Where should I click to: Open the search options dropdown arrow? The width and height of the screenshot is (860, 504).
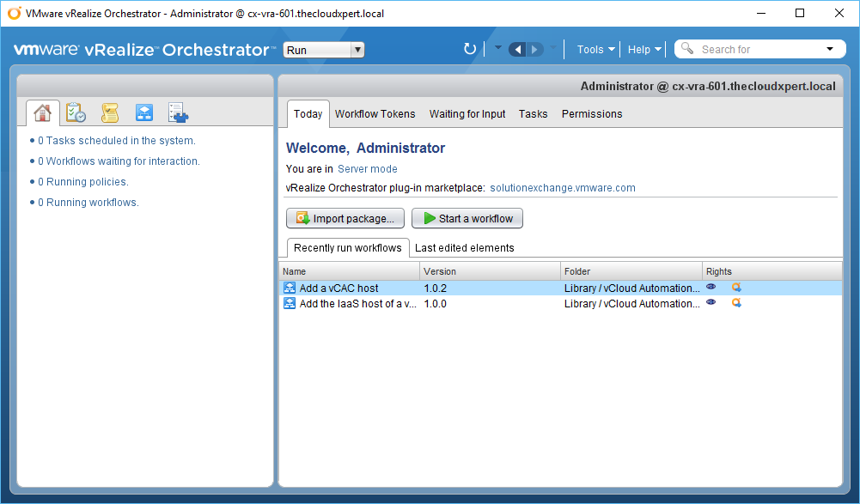tap(830, 49)
